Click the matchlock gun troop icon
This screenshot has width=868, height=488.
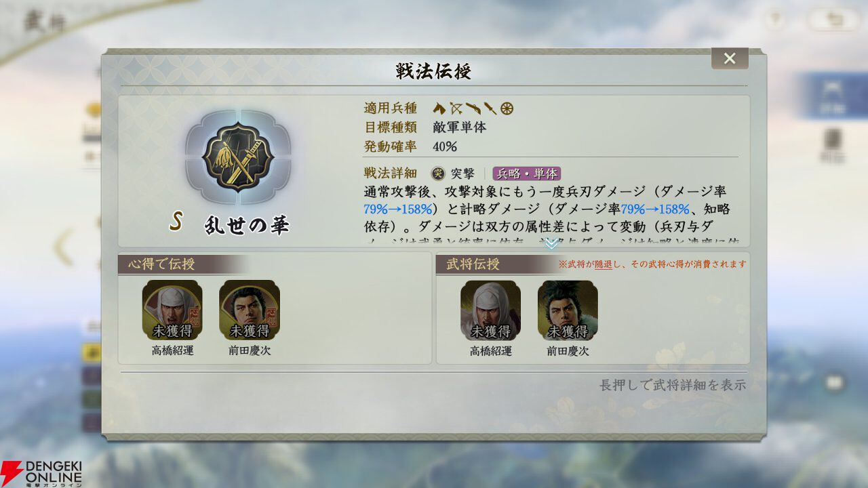pos(473,108)
